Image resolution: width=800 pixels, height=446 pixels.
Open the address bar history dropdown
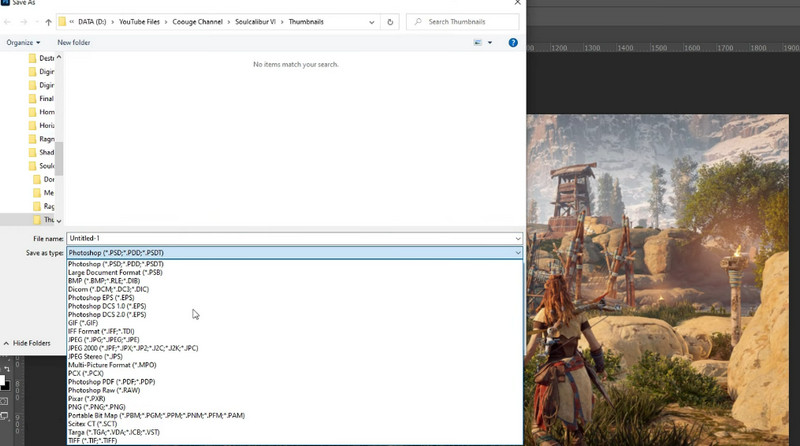tap(371, 22)
